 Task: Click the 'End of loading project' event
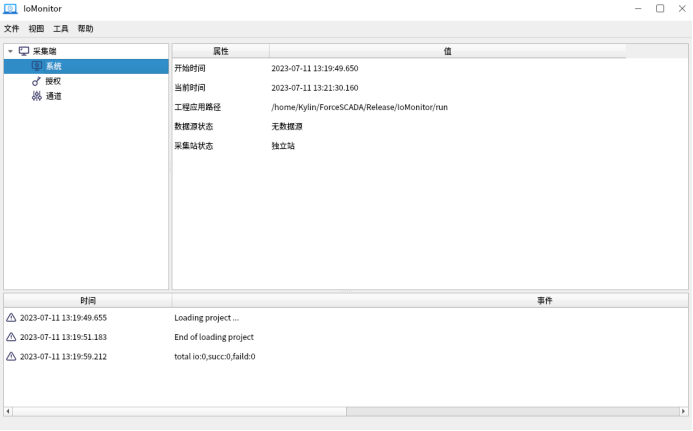pos(214,337)
